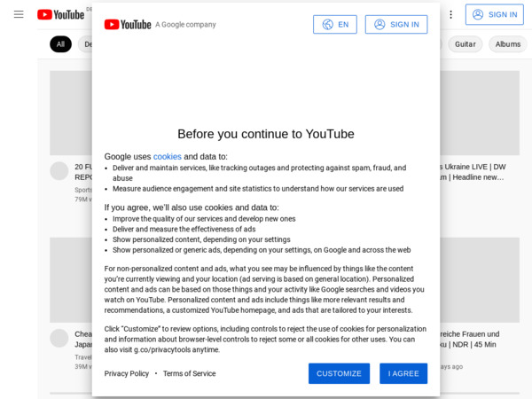Click the A Google company label
This screenshot has height=399, width=532.
(x=185, y=25)
